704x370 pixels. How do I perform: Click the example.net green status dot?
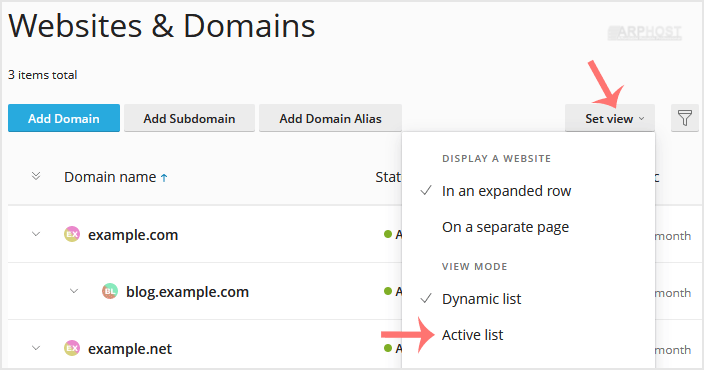[388, 348]
